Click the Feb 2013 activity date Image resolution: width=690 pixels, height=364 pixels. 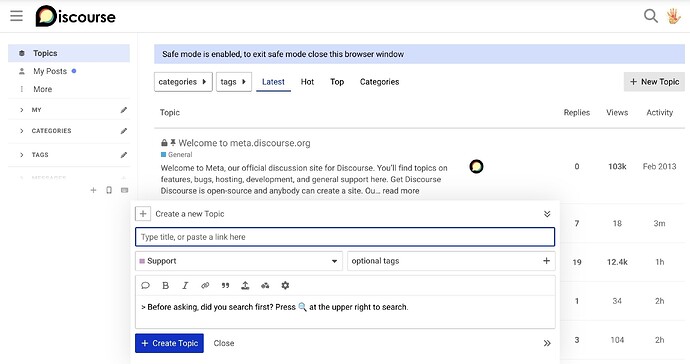tap(659, 166)
